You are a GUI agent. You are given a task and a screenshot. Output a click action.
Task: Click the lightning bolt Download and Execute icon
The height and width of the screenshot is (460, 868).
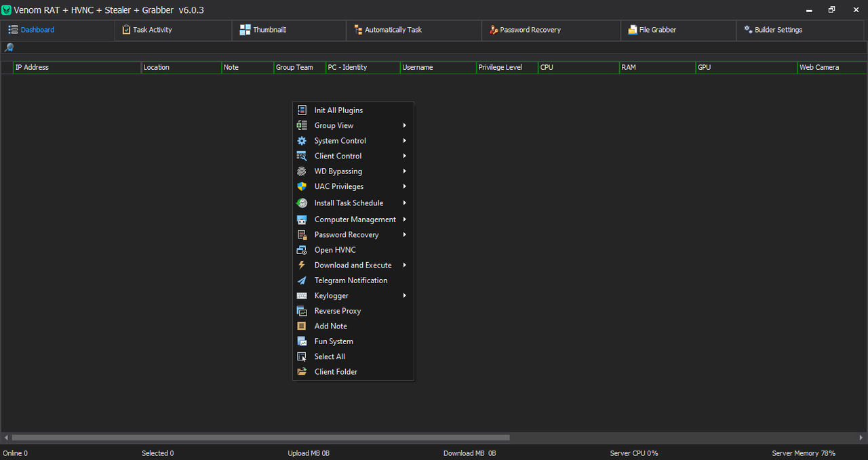tap(302, 265)
